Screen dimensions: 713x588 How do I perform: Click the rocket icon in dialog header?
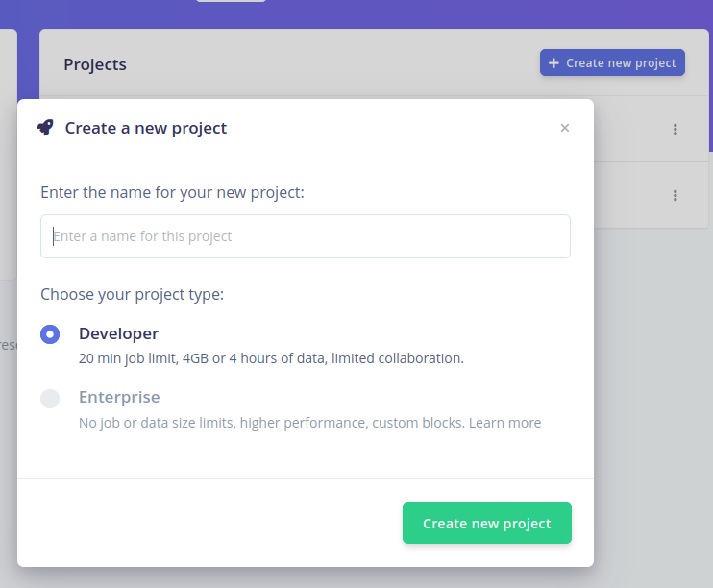coord(45,128)
